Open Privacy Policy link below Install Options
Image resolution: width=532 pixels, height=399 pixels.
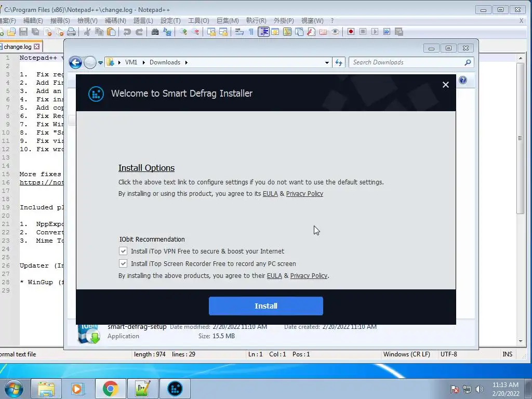pos(304,194)
